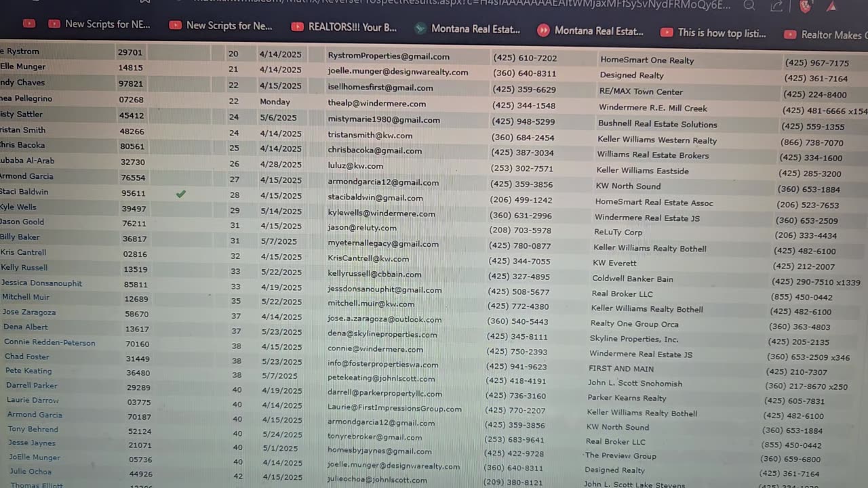This screenshot has height=488, width=868.
Task: Click the email jason@reluty.com
Action: click(361, 228)
